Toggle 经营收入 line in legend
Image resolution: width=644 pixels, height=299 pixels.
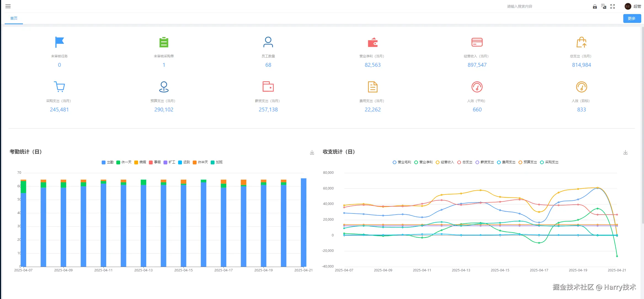pyautogui.click(x=445, y=162)
